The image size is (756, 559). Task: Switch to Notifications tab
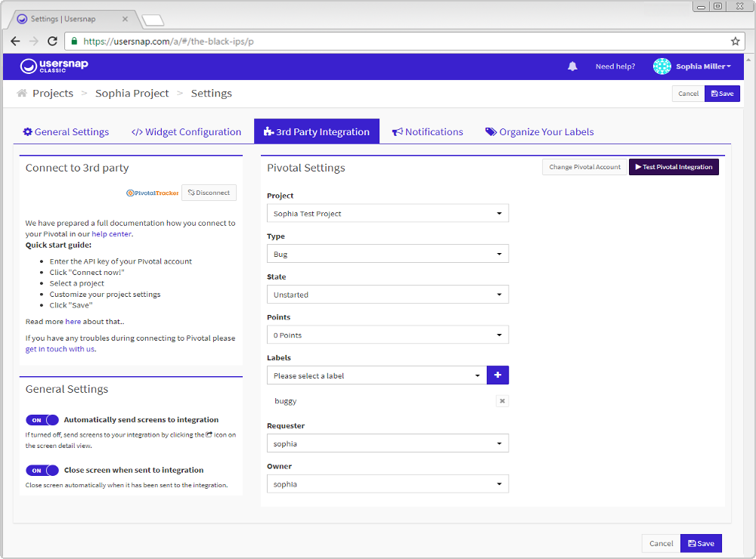point(428,131)
